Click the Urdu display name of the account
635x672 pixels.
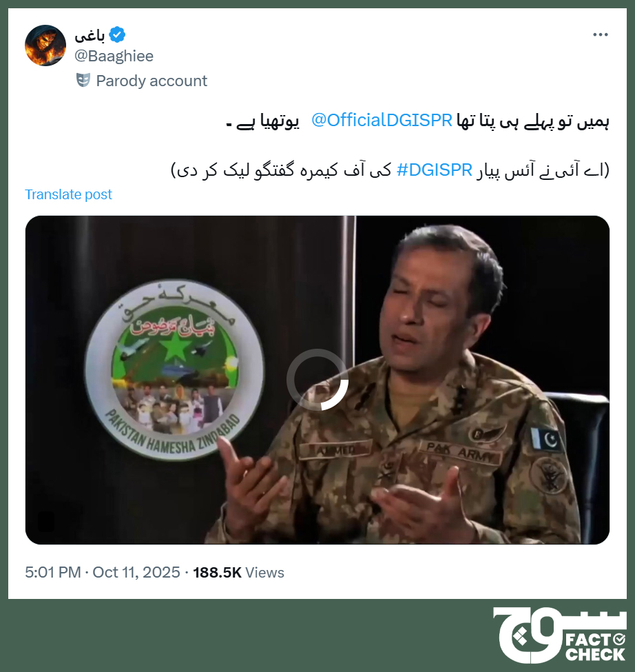[90, 35]
